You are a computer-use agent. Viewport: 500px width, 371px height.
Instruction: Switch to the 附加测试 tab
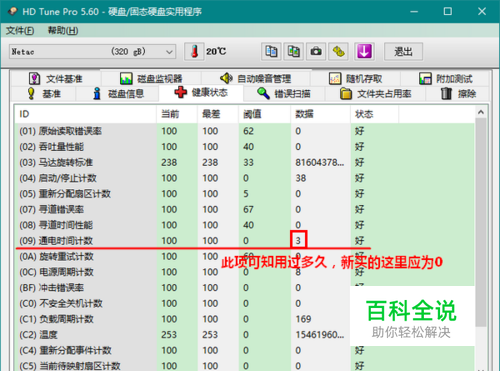pos(445,79)
